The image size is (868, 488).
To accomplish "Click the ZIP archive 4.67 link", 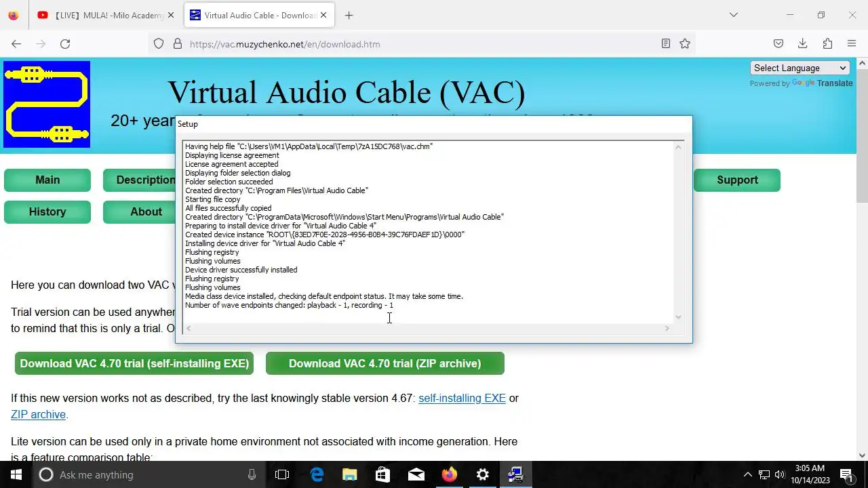I will pos(38,414).
